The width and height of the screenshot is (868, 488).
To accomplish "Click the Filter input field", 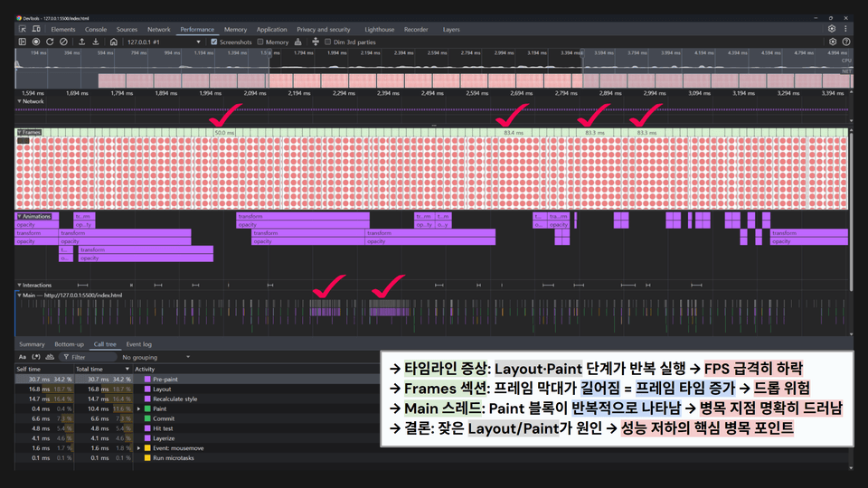I will (x=89, y=357).
